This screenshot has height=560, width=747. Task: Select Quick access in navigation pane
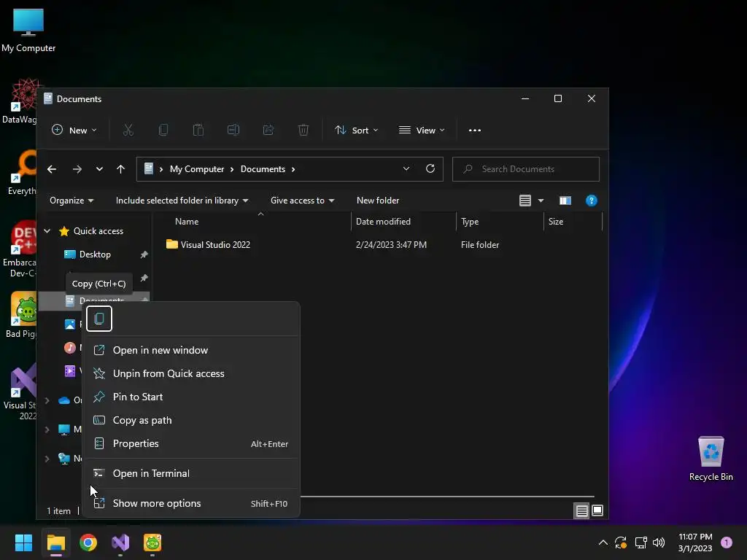click(x=98, y=231)
